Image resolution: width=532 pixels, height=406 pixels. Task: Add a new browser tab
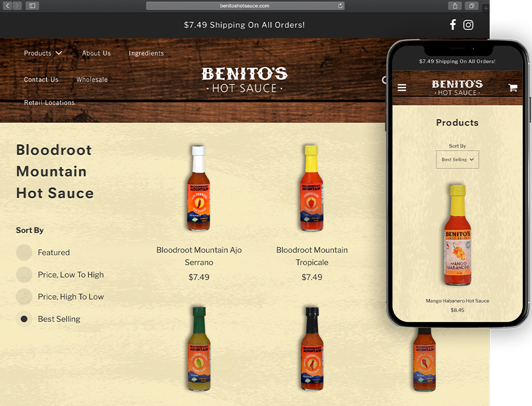(486, 8)
